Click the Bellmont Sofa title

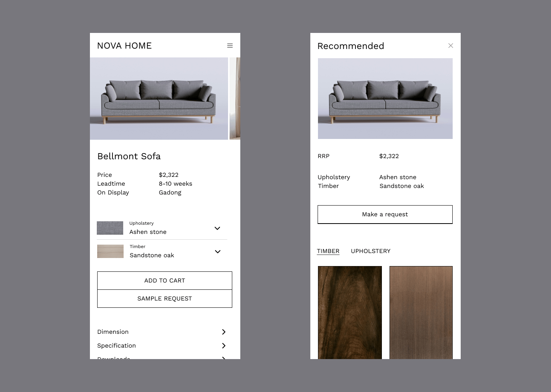[x=129, y=156]
